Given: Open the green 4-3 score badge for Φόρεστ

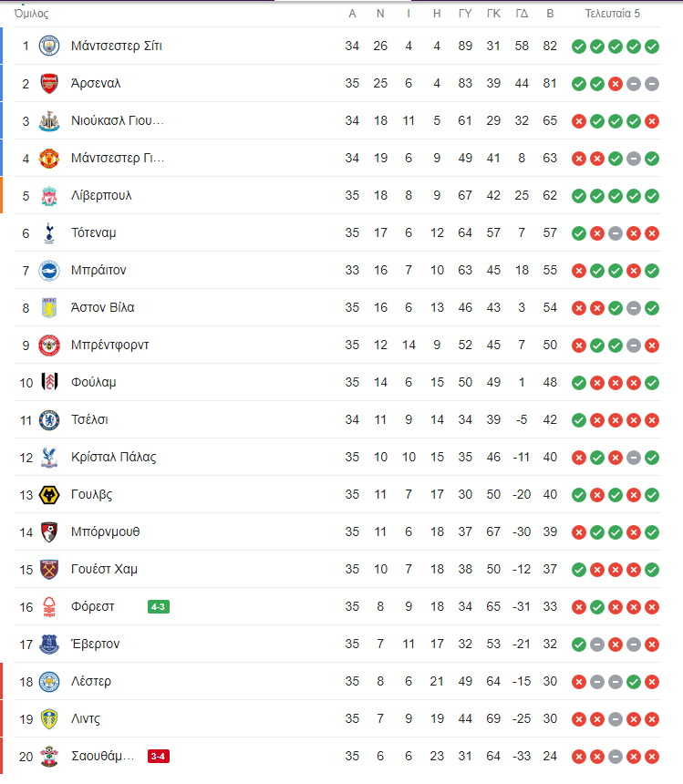Looking at the screenshot, I should pyautogui.click(x=159, y=607).
